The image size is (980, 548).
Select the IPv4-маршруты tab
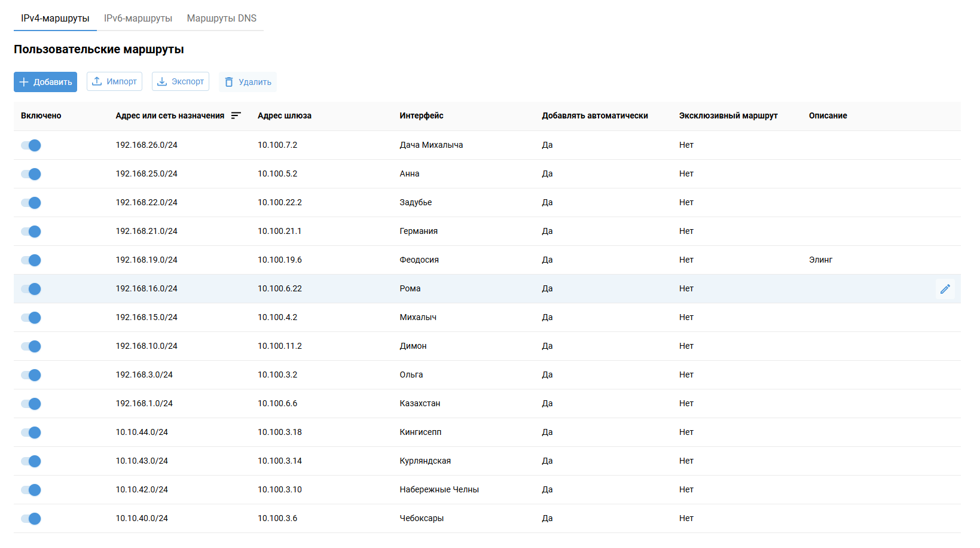pyautogui.click(x=55, y=19)
